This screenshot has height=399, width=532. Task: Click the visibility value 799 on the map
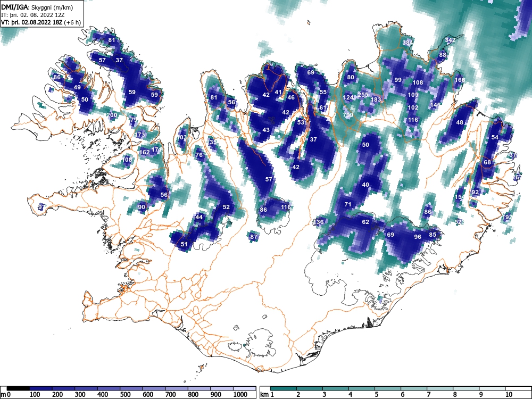pos(348,115)
